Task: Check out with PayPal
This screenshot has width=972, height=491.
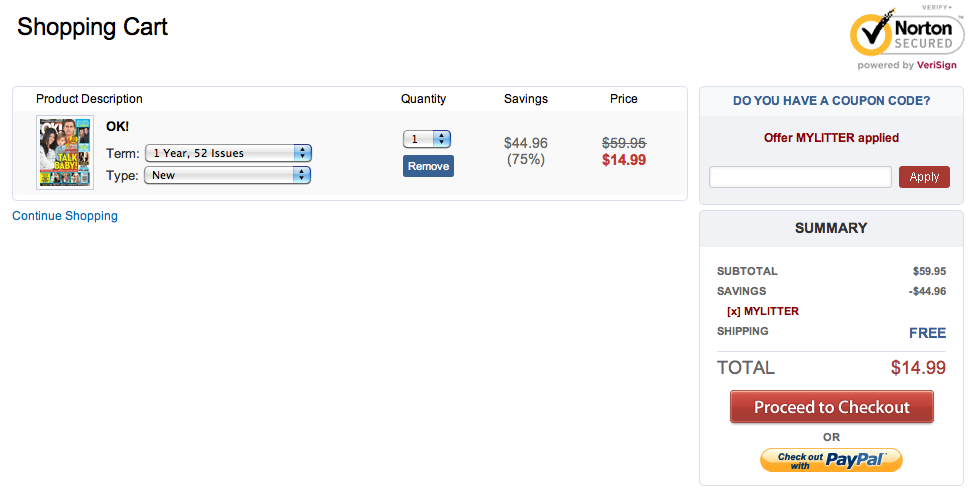Action: (831, 460)
